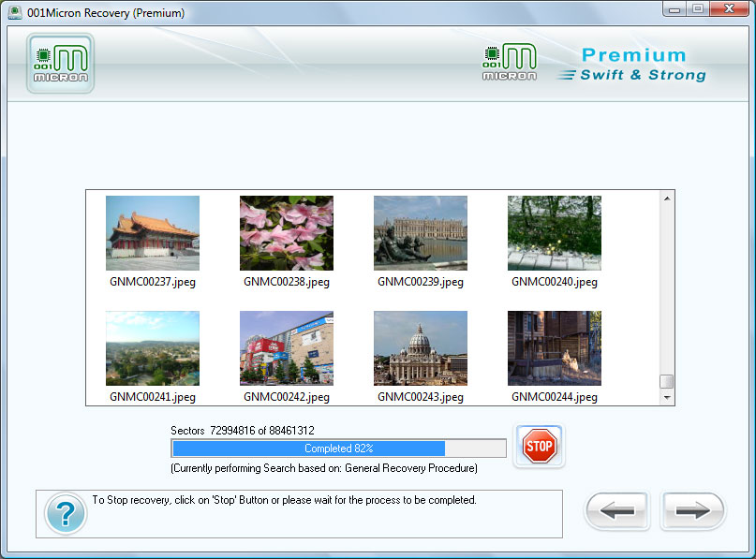Select the GNMC00238.jpeg pink flowers thumbnail
Image resolution: width=756 pixels, height=559 pixels.
click(x=287, y=233)
